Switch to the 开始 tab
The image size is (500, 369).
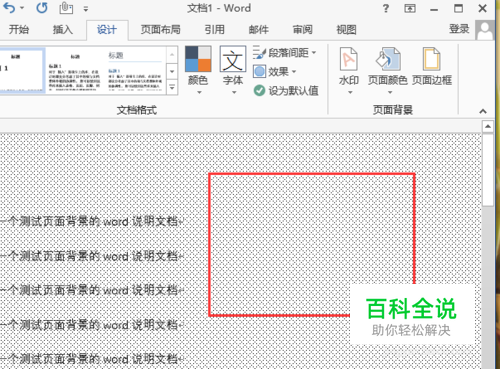19,30
